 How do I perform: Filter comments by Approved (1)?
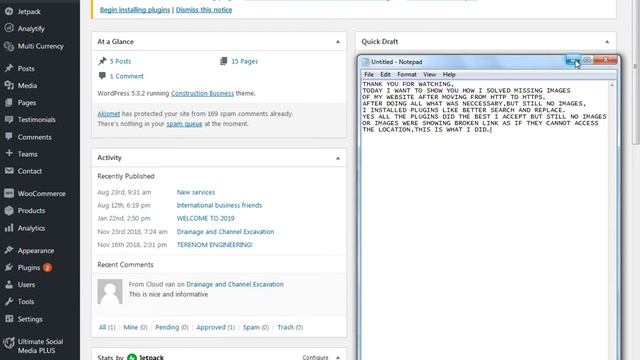coord(216,327)
